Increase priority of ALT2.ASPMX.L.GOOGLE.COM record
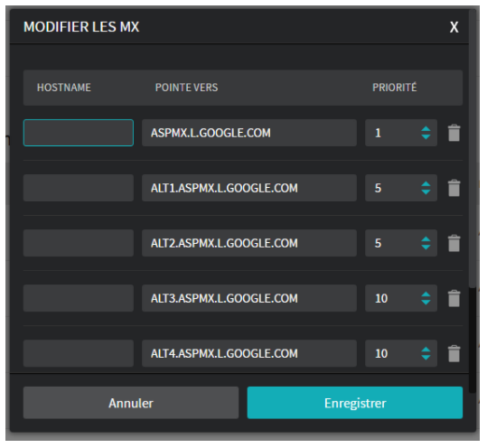Screen dimensions: 487x448 pyautogui.click(x=426, y=239)
